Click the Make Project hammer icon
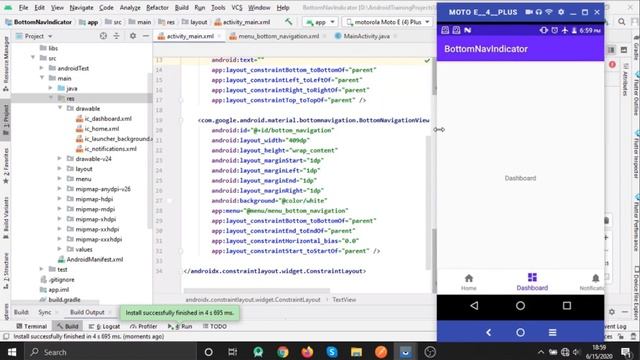Image resolution: width=640 pixels, height=360 pixels. 289,22
